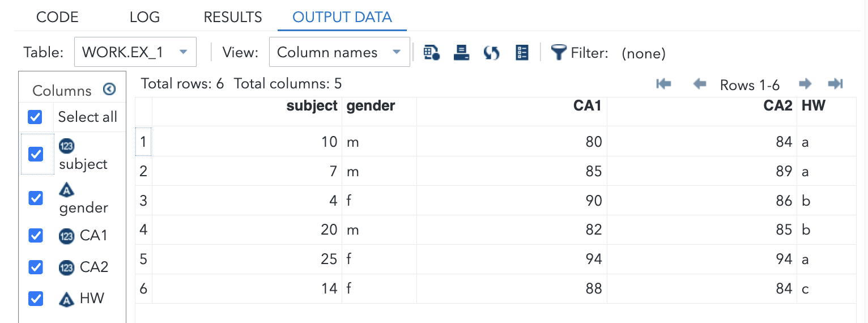Click the table properties icon in toolbar
Screen dimensions: 868x323
tap(432, 53)
